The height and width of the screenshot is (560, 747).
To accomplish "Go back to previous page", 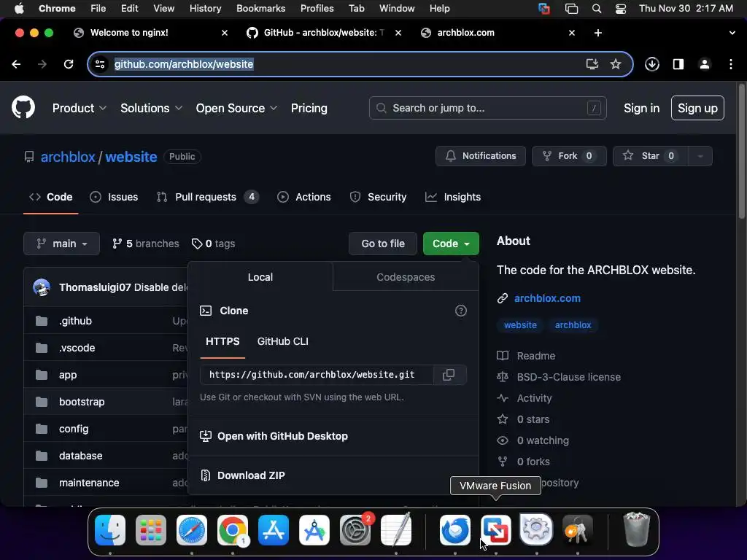I will (16, 64).
